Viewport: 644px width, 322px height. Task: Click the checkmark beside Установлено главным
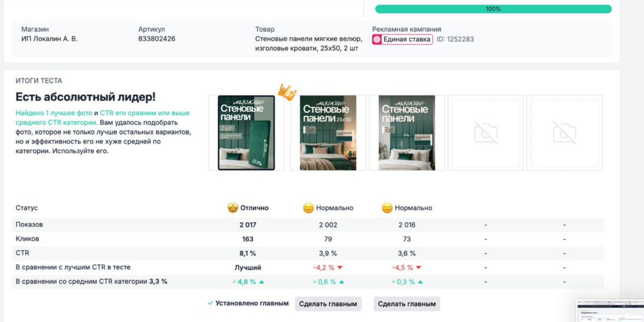tap(210, 303)
